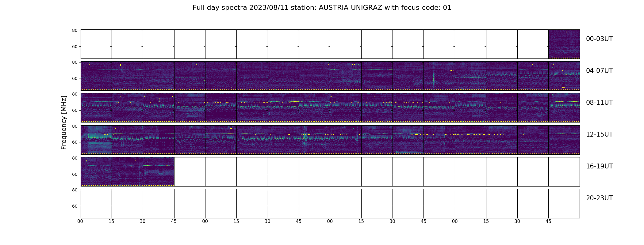Click the 'Frequency [MHz]' axis label
The height and width of the screenshot is (245, 644).
64,123
